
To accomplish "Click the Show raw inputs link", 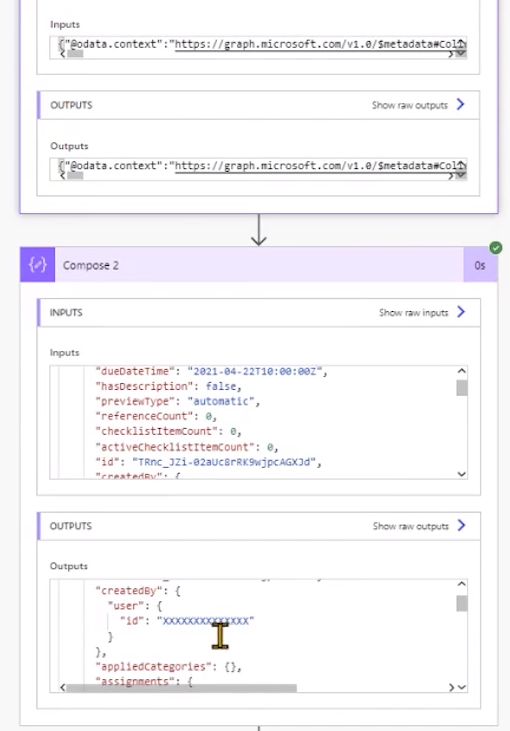I will pyautogui.click(x=414, y=312).
